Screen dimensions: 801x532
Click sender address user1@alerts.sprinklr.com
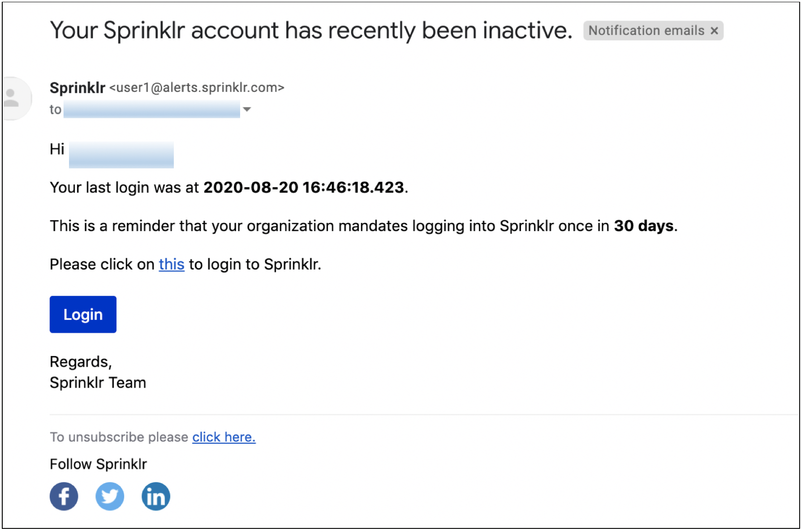point(197,88)
